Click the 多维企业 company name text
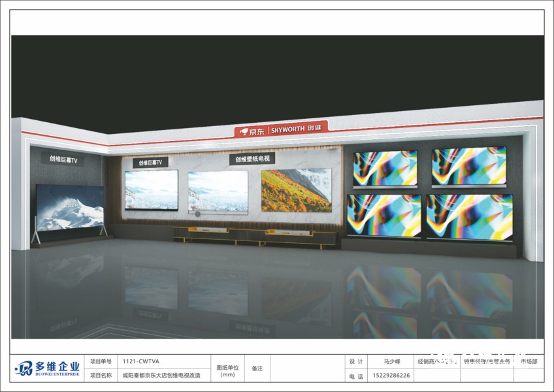The height and width of the screenshot is (392, 554). 57,367
